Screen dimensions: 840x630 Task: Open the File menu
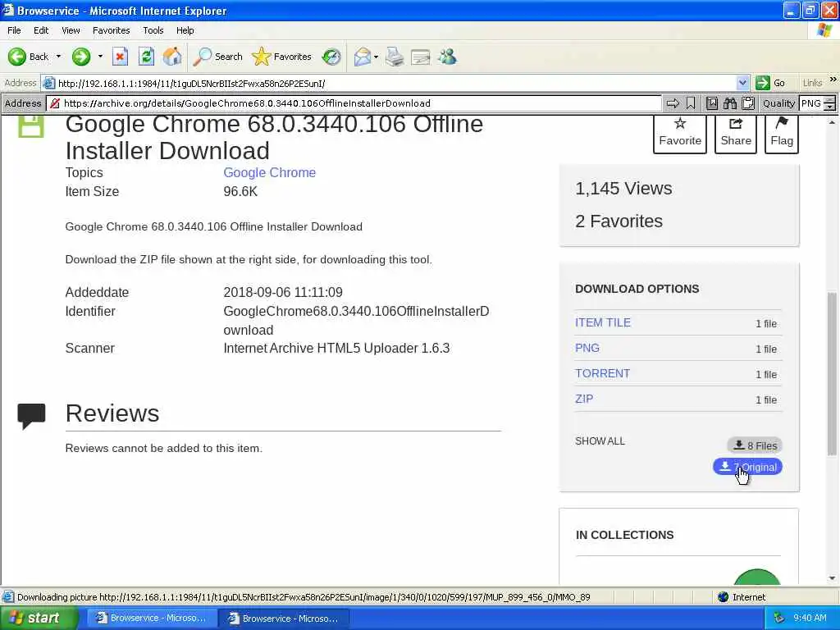pos(14,30)
